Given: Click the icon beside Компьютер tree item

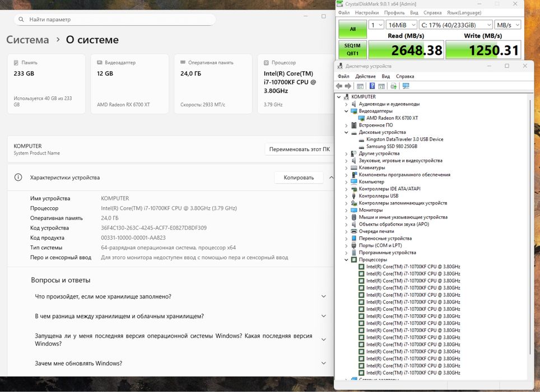Looking at the screenshot, I should click(x=353, y=181).
